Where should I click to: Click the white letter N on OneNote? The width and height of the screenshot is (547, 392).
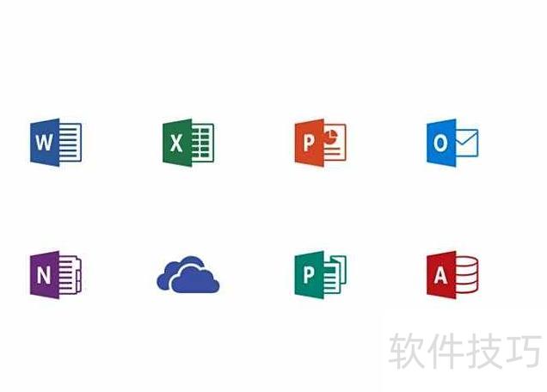click(x=44, y=275)
